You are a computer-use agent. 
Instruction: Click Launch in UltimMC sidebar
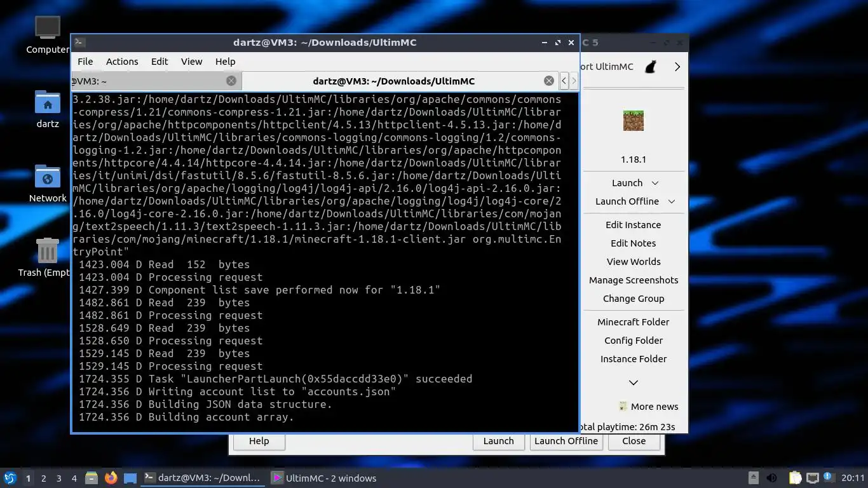tap(627, 183)
